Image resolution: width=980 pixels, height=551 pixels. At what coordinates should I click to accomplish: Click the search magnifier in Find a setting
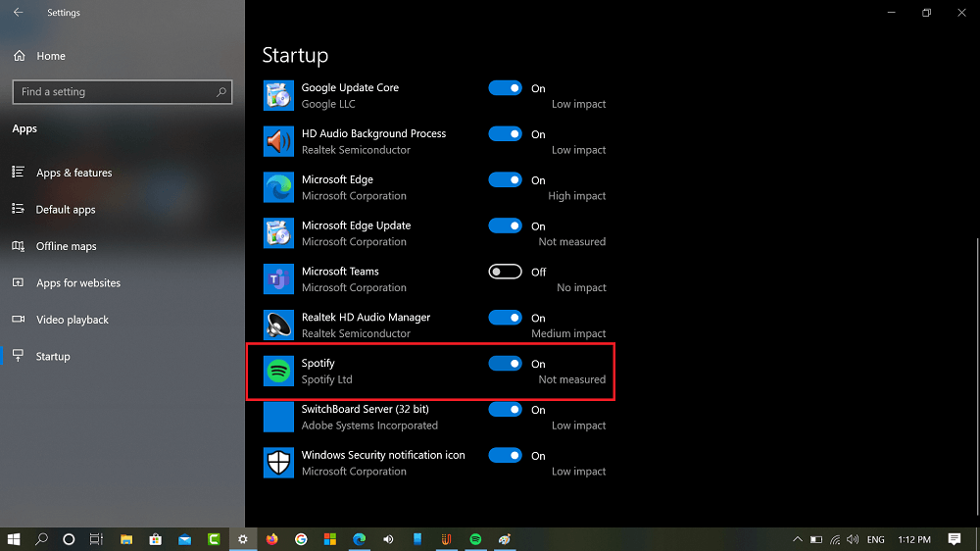coord(221,92)
